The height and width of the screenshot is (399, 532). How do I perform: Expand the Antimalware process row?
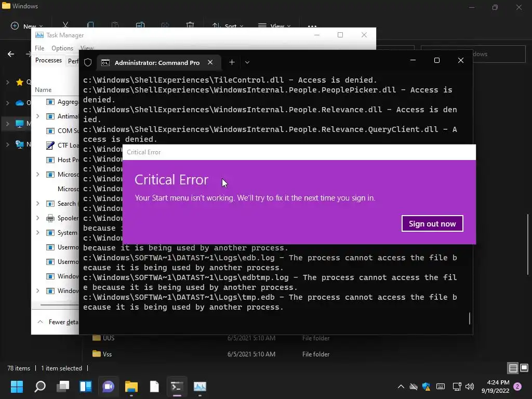pyautogui.click(x=37, y=116)
